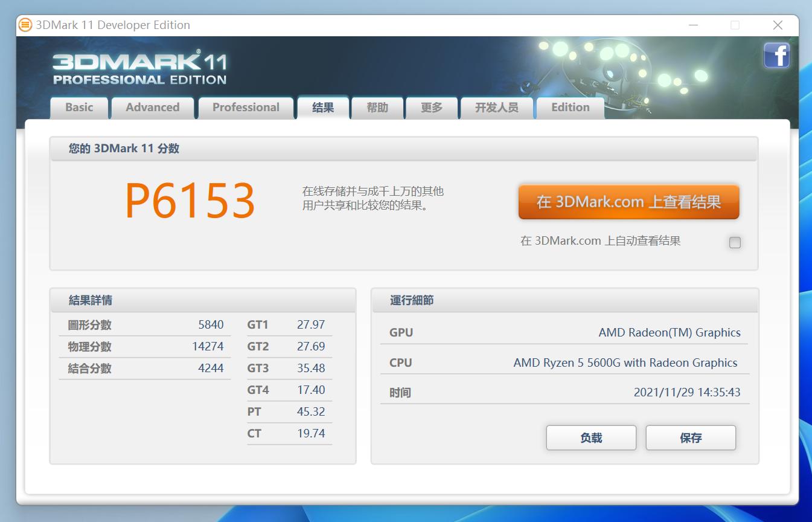This screenshot has width=812, height=522.
Task: Click the orange 在 3DMark.com 上查看结果 button
Action: point(628,202)
